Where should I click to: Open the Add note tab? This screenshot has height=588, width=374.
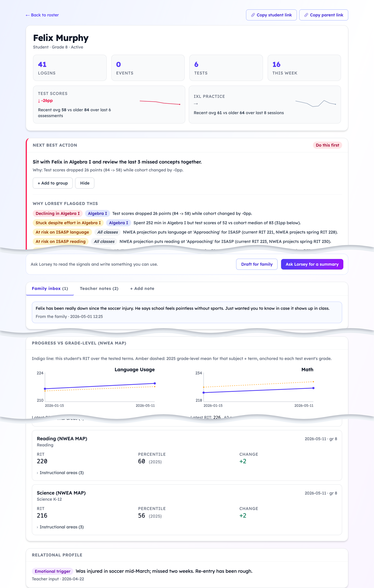(x=142, y=288)
